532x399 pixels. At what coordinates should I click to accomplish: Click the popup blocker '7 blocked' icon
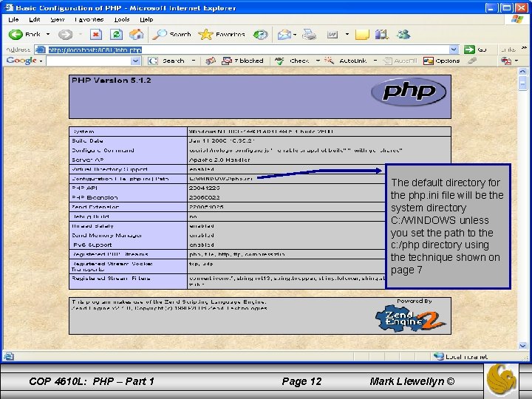click(x=227, y=61)
